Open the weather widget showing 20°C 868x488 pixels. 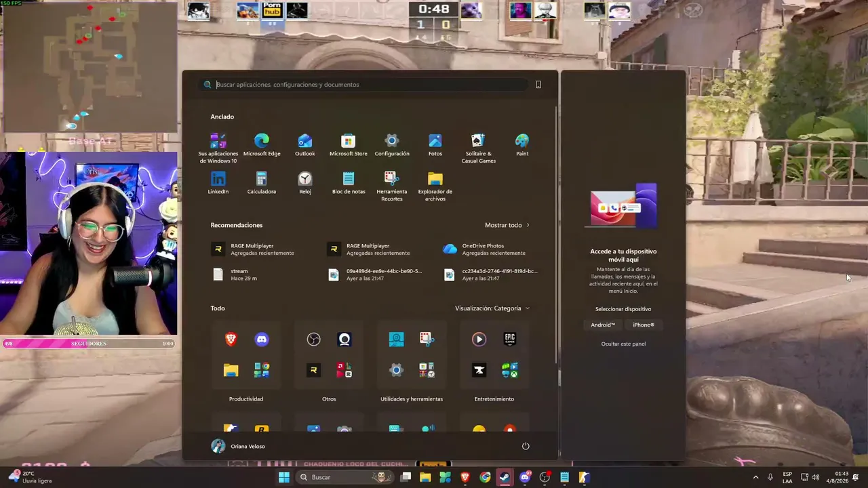[30, 477]
